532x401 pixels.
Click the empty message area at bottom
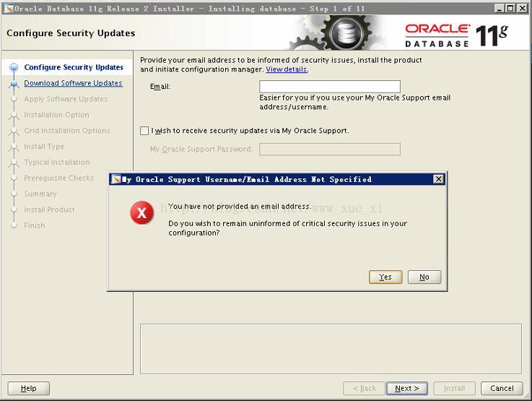click(331, 349)
